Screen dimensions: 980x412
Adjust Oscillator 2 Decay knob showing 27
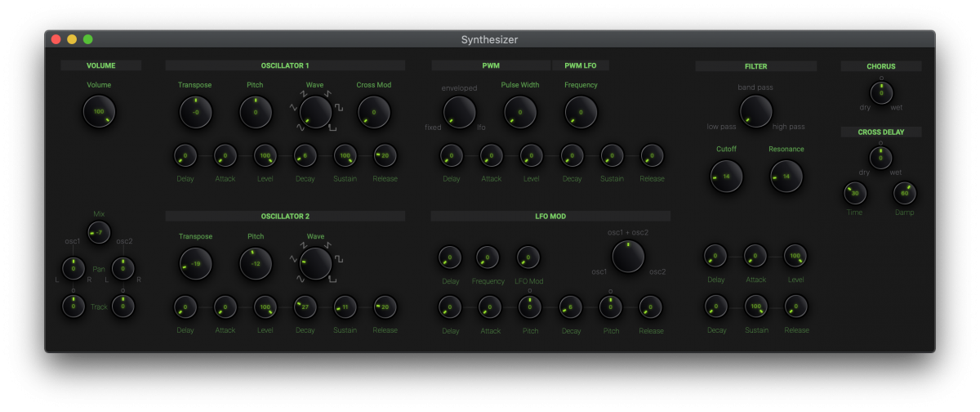click(x=305, y=307)
